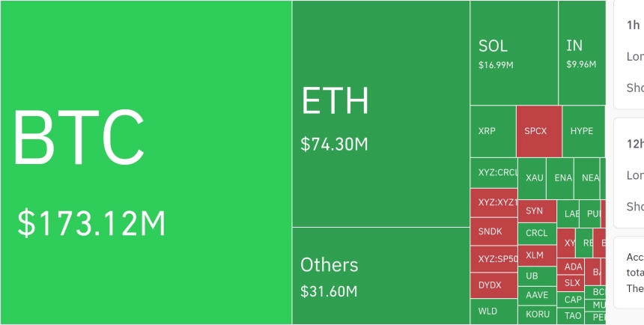Open the ETH $74.30M tile
Screen dimensions: 644x325
(381, 113)
